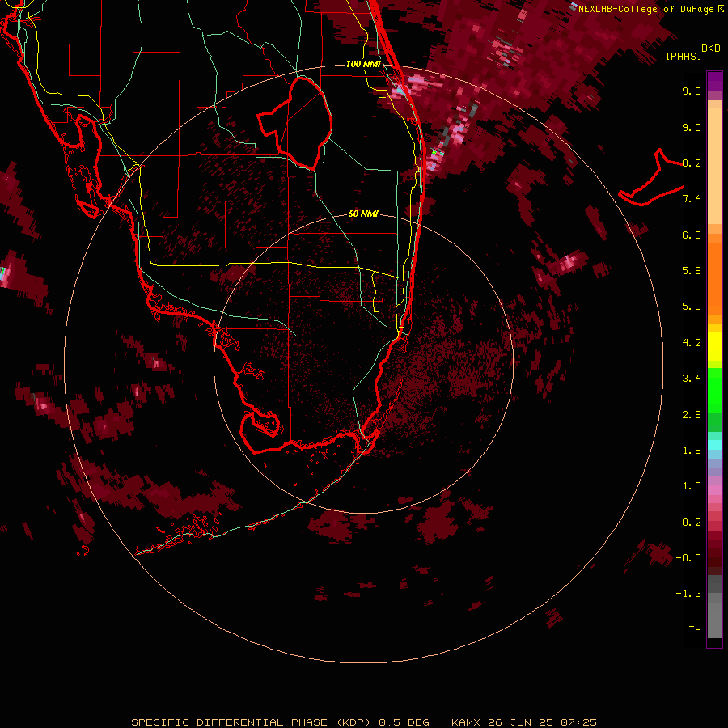Viewport: 728px width, 728px height.
Task: Click the 100 NMI range ring label
Action: click(363, 64)
